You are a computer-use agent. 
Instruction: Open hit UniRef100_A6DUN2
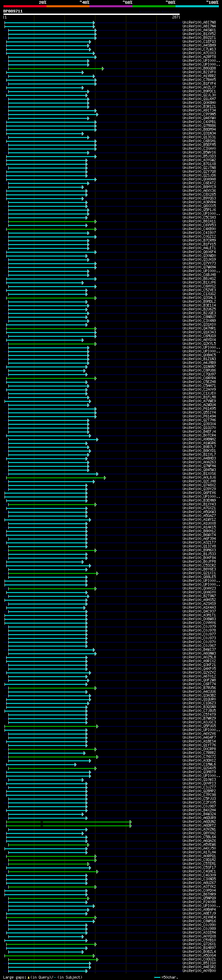pyautogui.click(x=199, y=822)
